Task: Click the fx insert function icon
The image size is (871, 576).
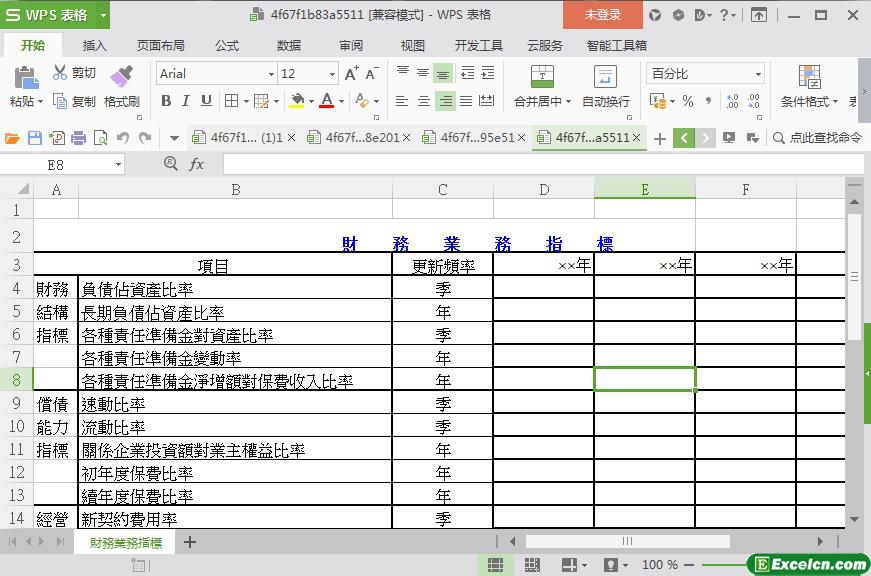Action: 196,164
